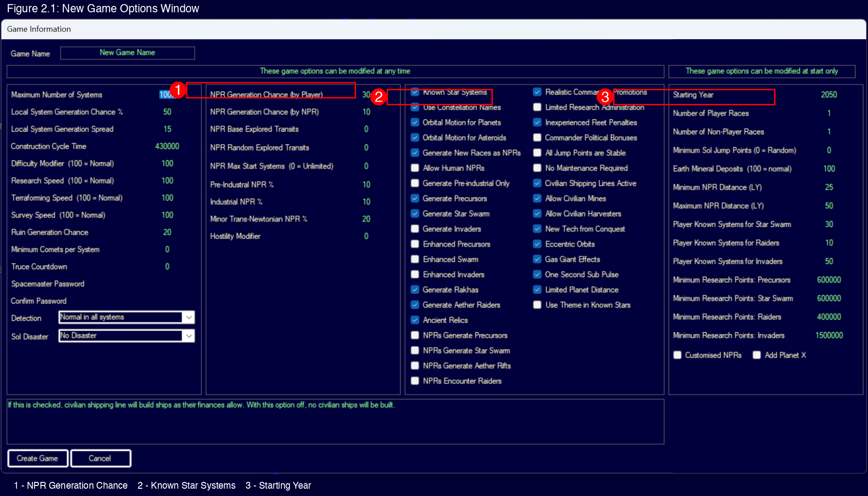Viewport: 868px width, 496px height.
Task: Click the Game Name input field
Action: click(x=127, y=52)
